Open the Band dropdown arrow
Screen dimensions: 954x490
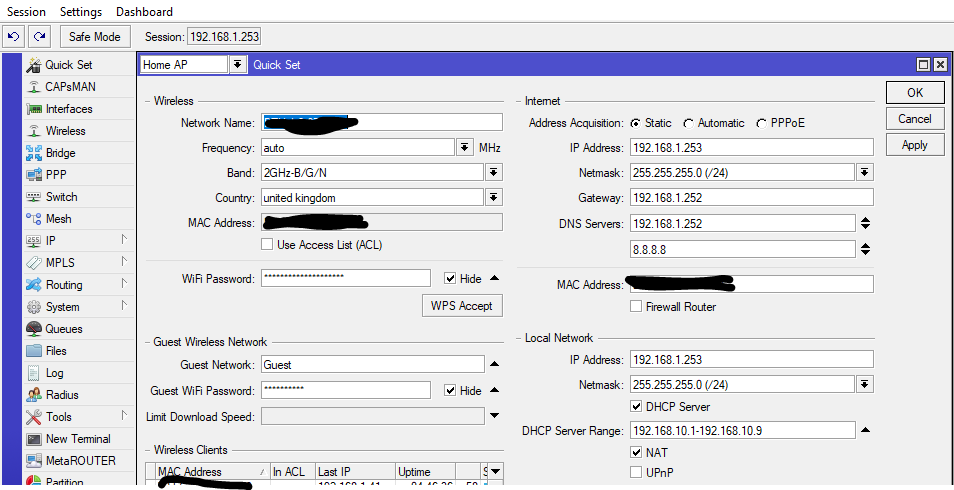(x=494, y=173)
